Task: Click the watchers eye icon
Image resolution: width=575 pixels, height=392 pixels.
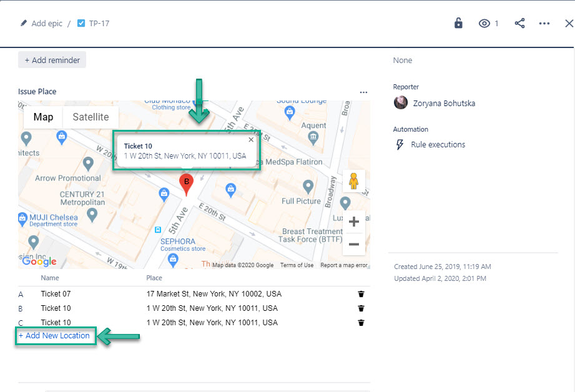Action: pyautogui.click(x=484, y=23)
